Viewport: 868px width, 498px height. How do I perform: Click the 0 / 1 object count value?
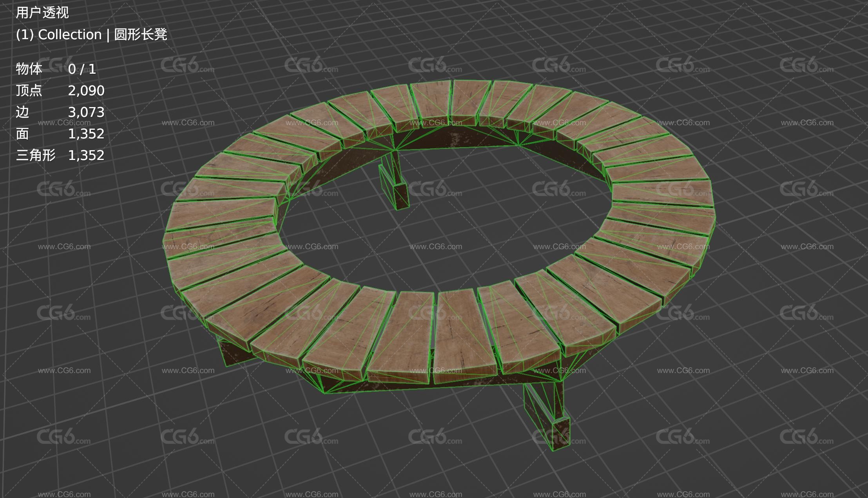[x=82, y=69]
